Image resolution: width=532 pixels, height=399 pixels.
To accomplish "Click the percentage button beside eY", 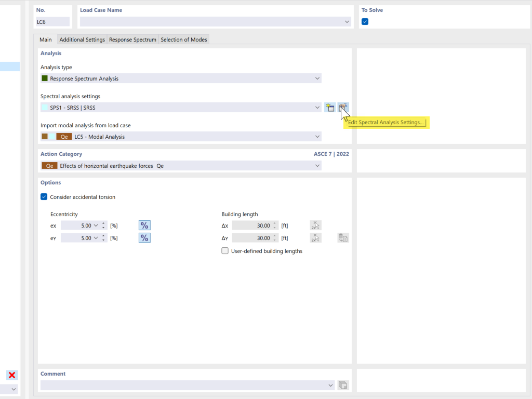I will (x=144, y=237).
